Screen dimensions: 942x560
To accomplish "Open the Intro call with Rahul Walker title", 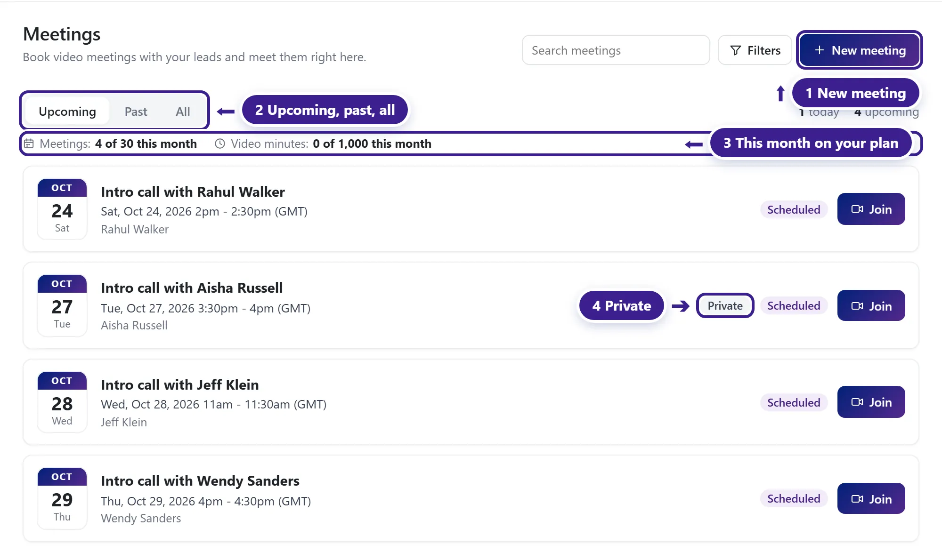I will pos(193,192).
